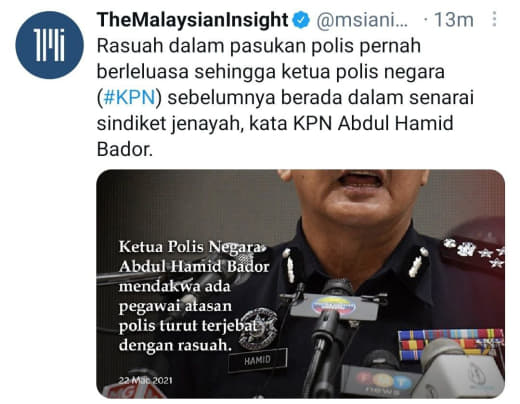Click the Ketua Polis Negara image caption
The width and height of the screenshot is (520, 404).
tap(194, 296)
